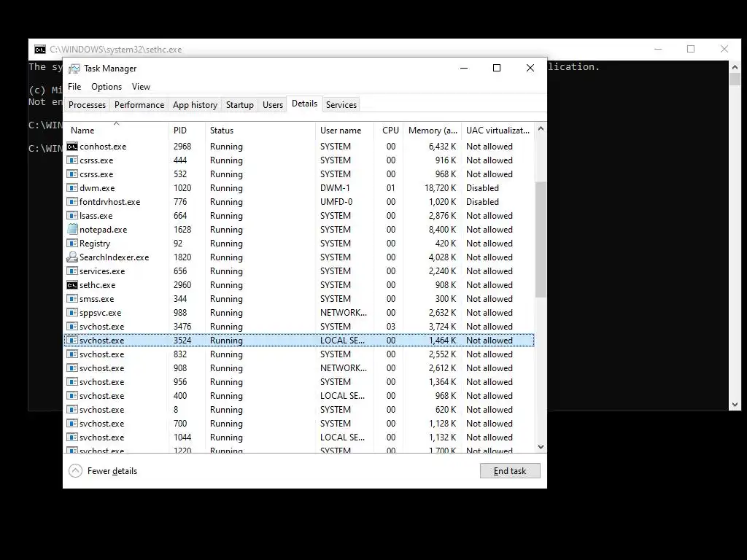Click command prompt window scroll down arrow
The width and height of the screenshot is (747, 560).
(735, 405)
